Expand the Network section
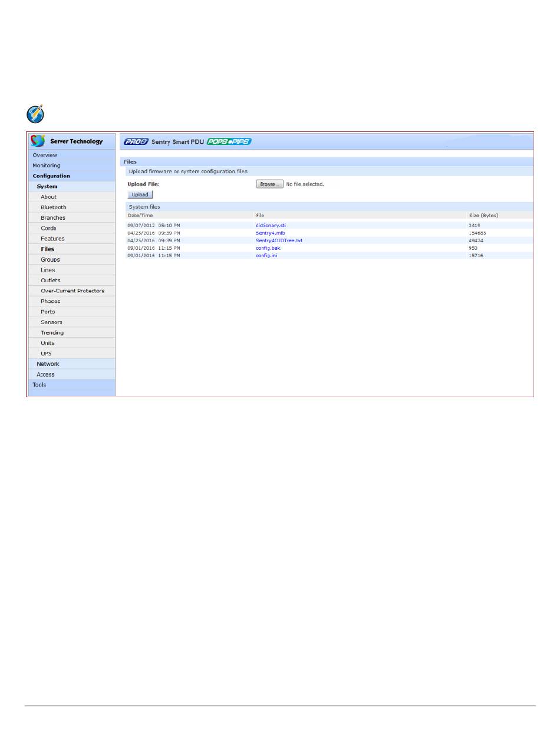560x739 pixels. click(48, 364)
